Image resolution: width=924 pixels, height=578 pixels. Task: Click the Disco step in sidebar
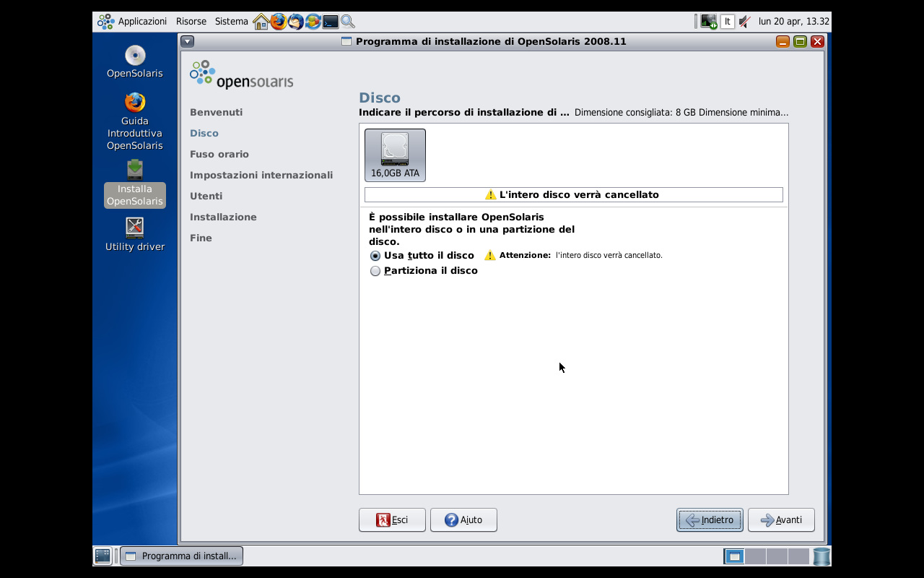pos(204,134)
